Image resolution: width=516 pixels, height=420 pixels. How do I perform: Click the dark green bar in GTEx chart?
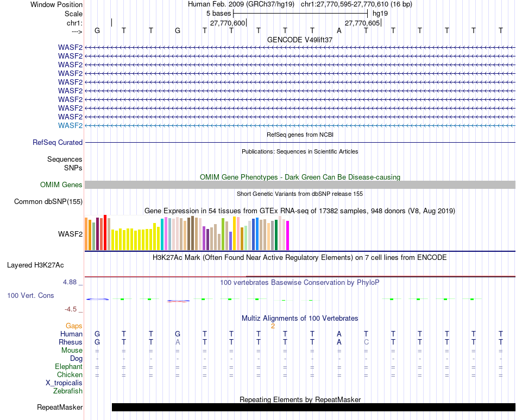click(276, 235)
